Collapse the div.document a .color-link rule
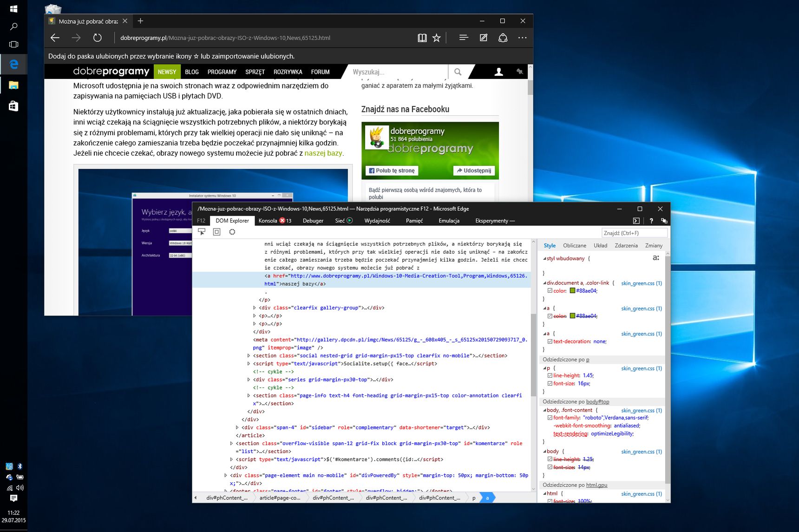This screenshot has width=799, height=532. click(545, 283)
